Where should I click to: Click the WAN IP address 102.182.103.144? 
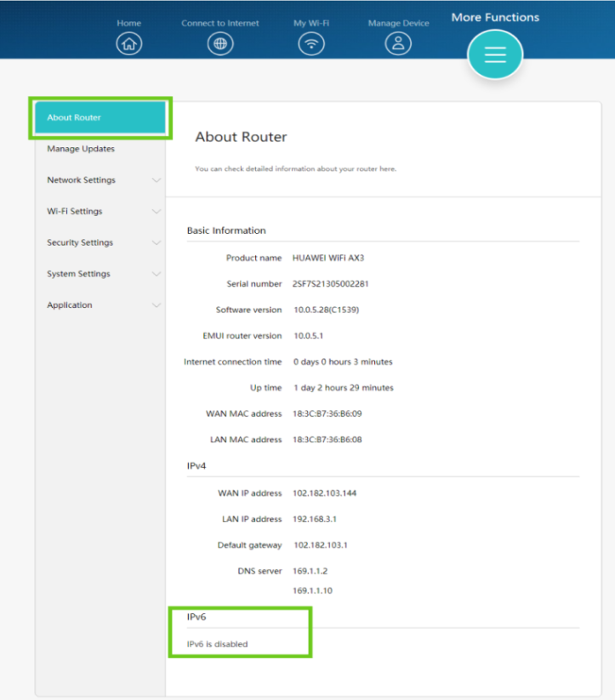[x=325, y=493]
